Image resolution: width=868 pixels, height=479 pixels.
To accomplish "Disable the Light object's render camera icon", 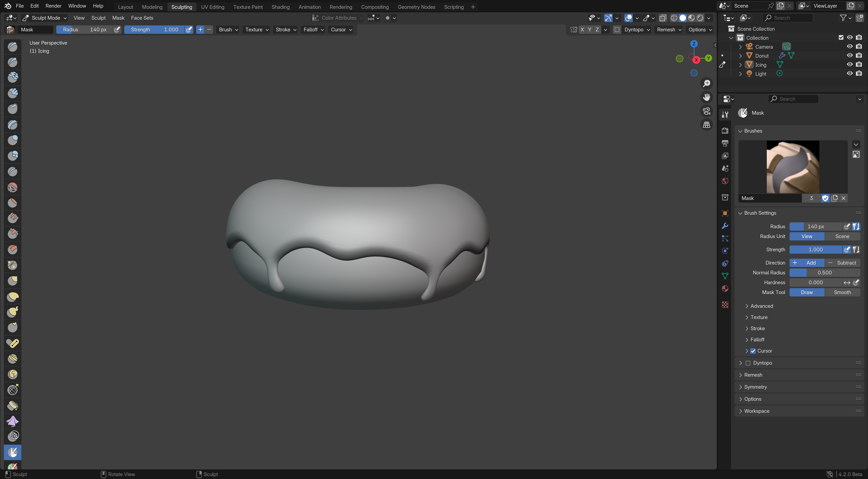I will (x=859, y=73).
